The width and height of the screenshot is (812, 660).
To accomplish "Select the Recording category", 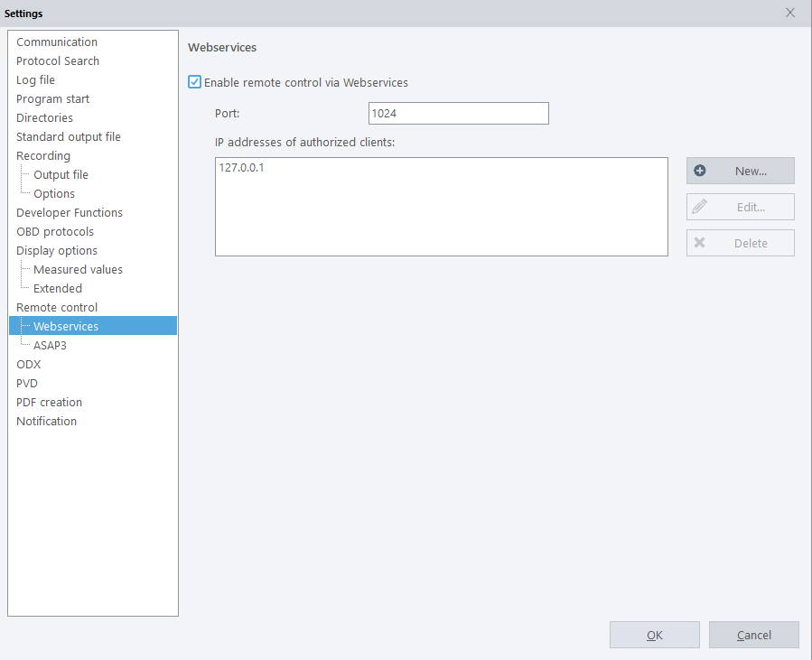I will point(43,156).
